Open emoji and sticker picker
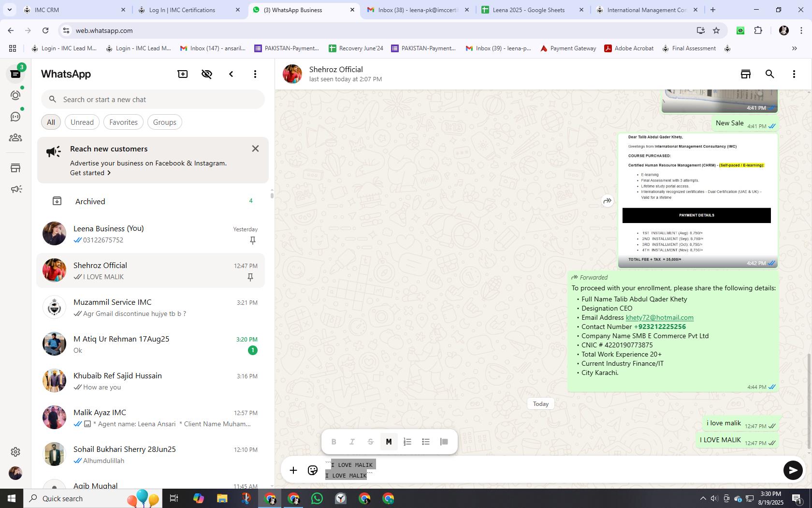The width and height of the screenshot is (812, 508). click(x=313, y=470)
